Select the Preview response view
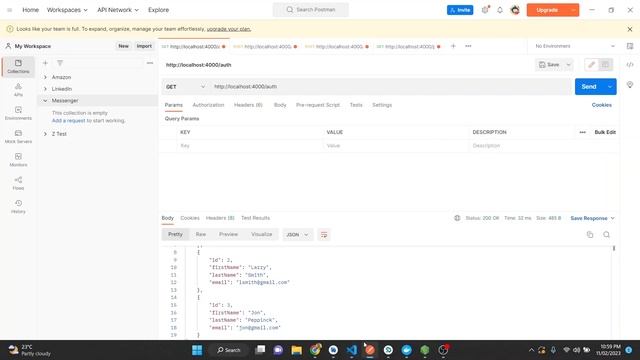 point(228,234)
